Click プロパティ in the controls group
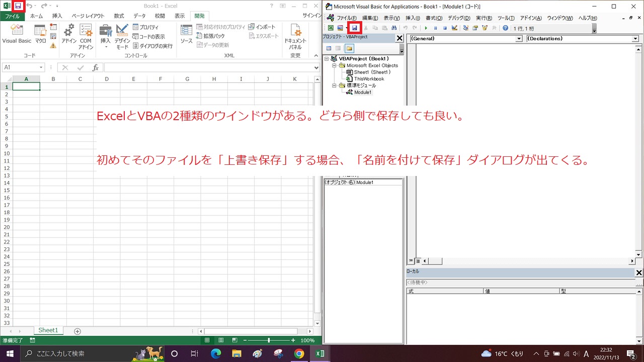This screenshot has width=644, height=362. [146, 27]
